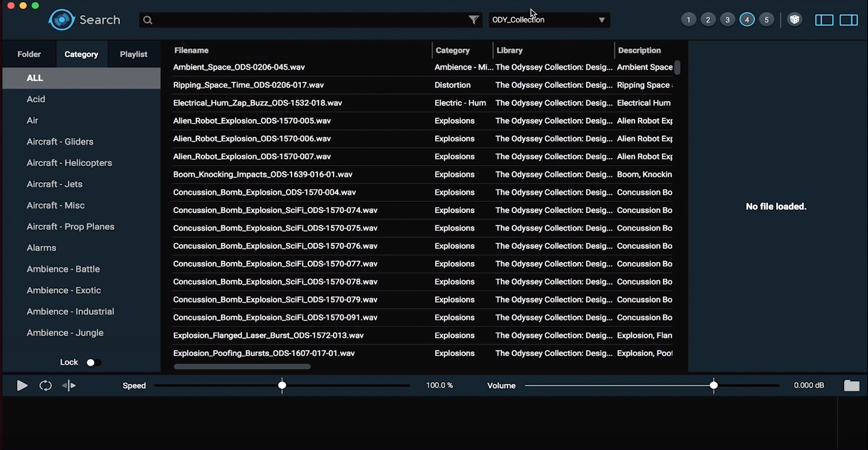
Task: Select the right split-panel layout icon
Action: [849, 20]
